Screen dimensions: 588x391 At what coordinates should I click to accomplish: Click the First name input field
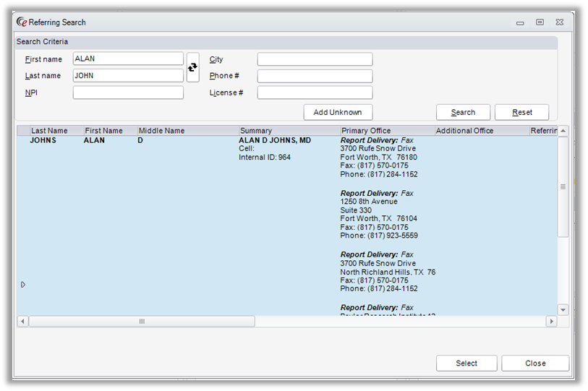point(128,59)
